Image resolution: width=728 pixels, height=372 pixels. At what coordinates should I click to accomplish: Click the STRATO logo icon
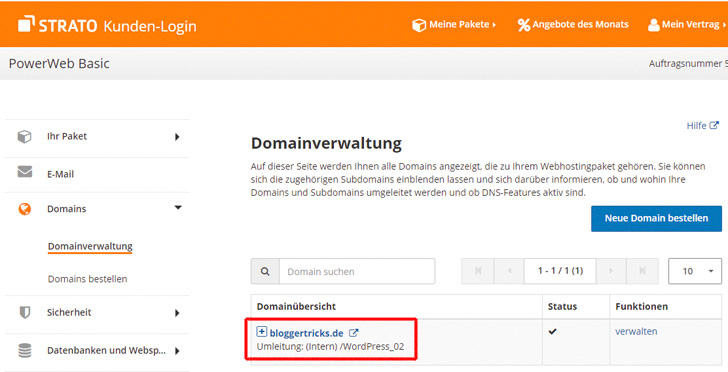26,24
